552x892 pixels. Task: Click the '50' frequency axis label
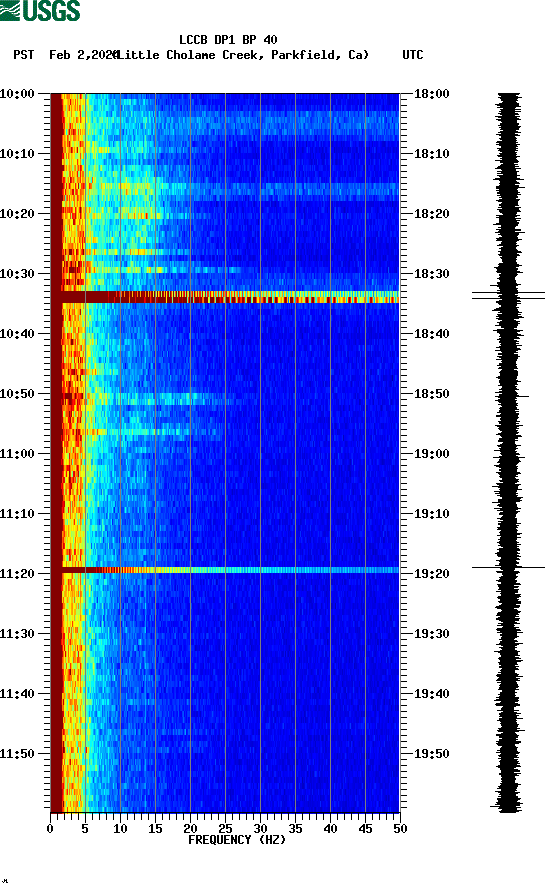coord(400,829)
